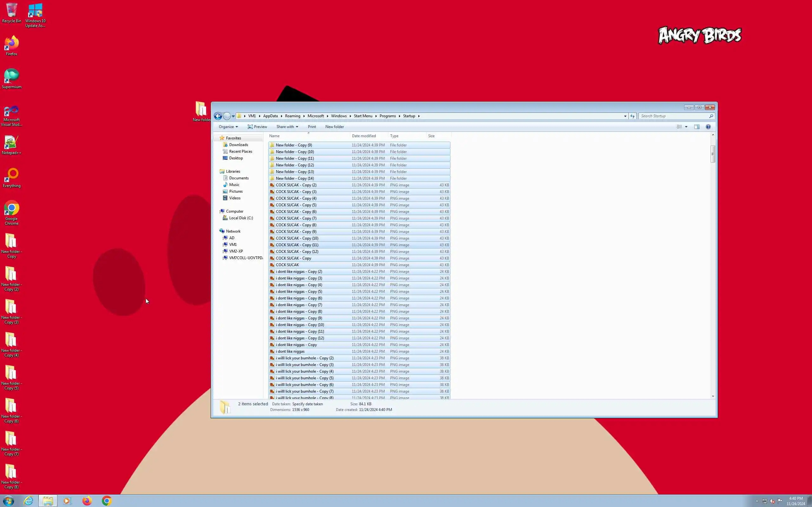812x507 pixels.
Task: Open the Explorer help icon
Action: click(708, 127)
